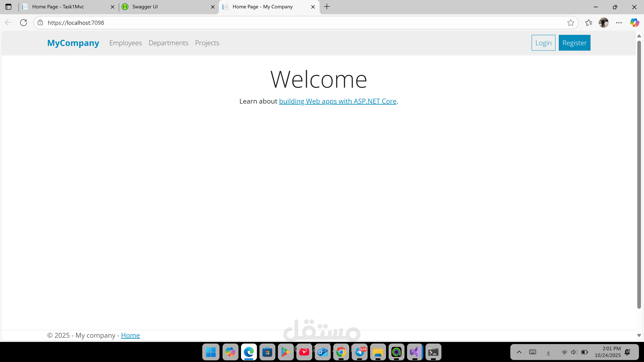This screenshot has width=644, height=362.
Task: Click the vertical scrollbar thumb
Action: pyautogui.click(x=639, y=175)
